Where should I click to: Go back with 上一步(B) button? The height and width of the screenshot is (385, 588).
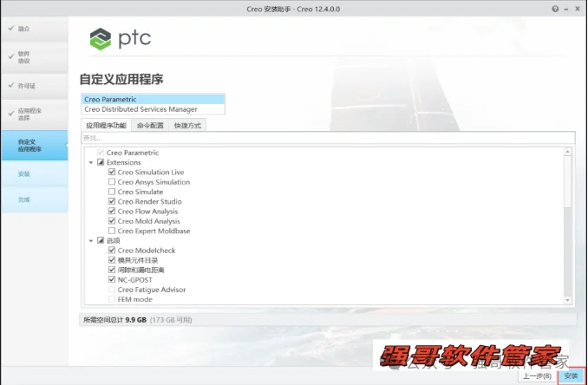[537, 375]
